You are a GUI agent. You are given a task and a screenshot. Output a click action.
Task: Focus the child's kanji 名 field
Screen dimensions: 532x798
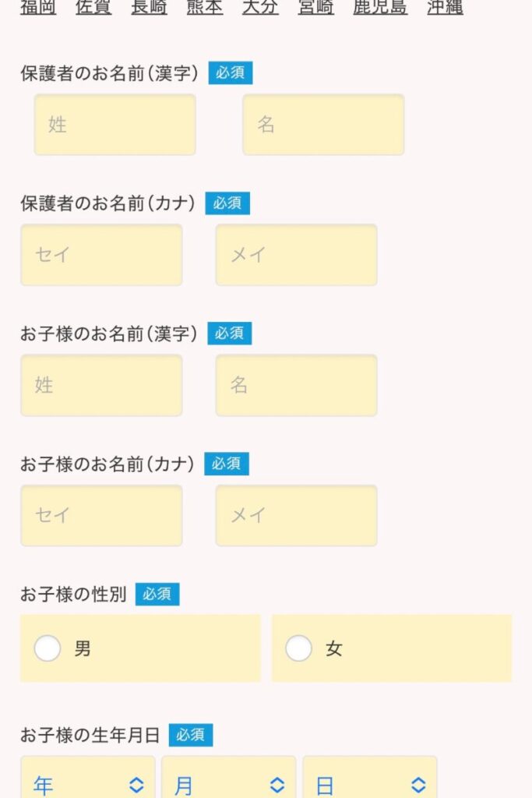pyautogui.click(x=296, y=385)
